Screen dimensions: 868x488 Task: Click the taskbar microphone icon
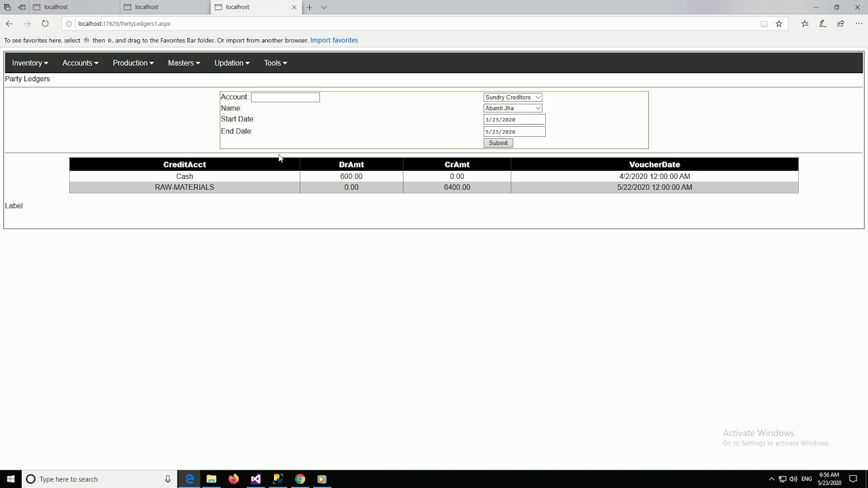point(167,479)
